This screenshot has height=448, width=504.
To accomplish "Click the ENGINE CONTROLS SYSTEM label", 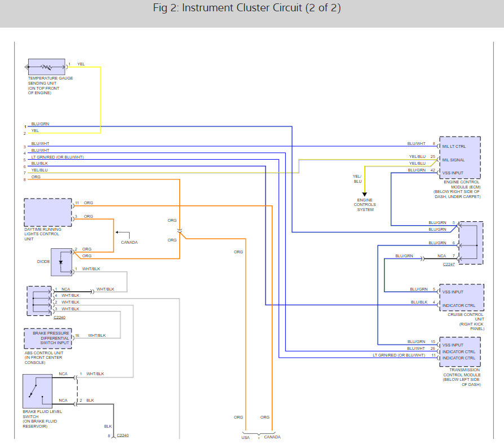I will 365,205.
